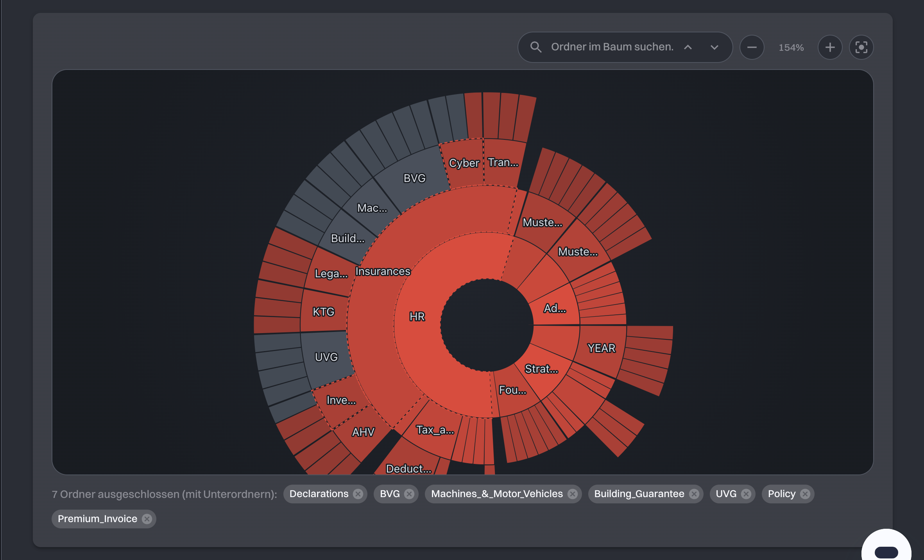Click the Cyber chart segment
924x560 pixels.
tap(464, 163)
